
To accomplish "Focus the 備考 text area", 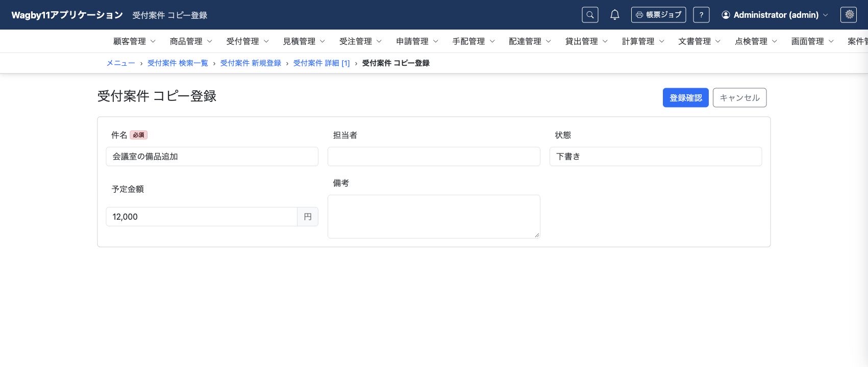I will (434, 217).
